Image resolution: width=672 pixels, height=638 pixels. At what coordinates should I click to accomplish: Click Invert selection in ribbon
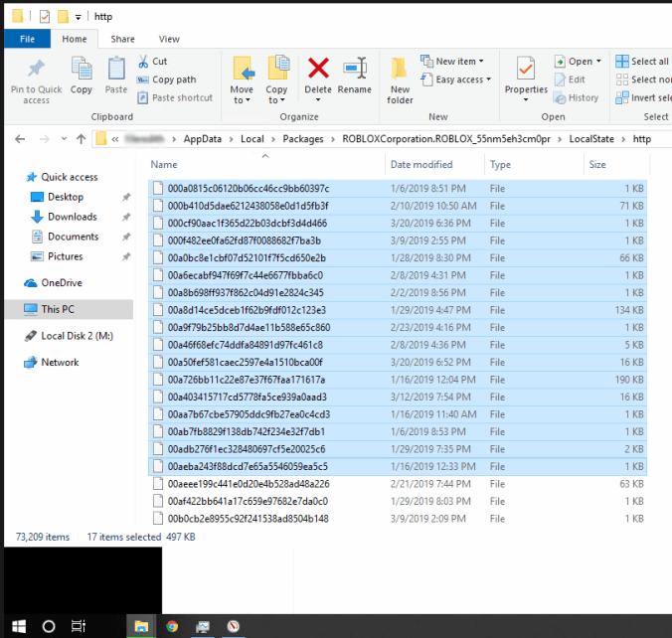[x=643, y=97]
